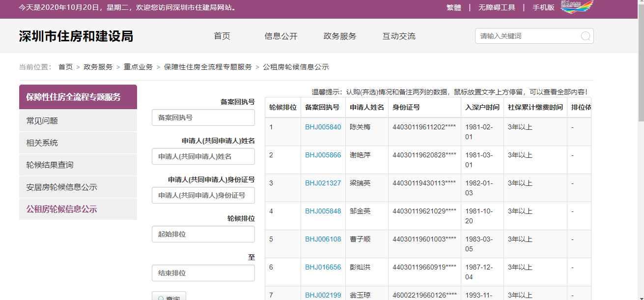This screenshot has width=644, height=300.
Task: Click ID number 44030119611202****
Action: [x=424, y=127]
